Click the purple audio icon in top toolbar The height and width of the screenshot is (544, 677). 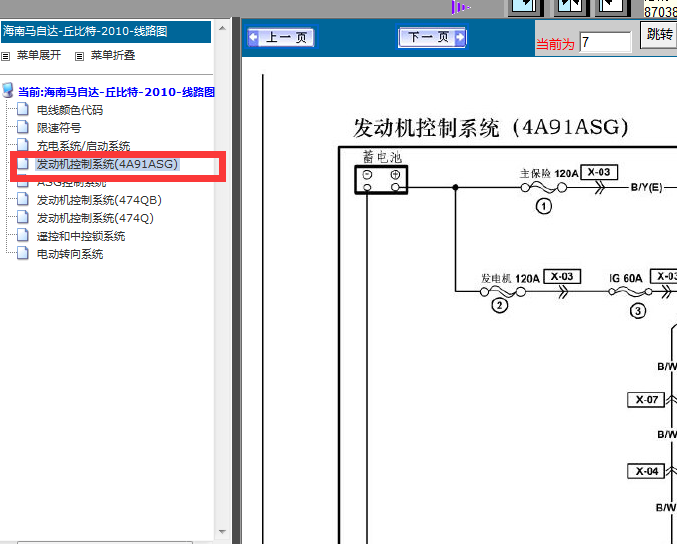(x=460, y=7)
